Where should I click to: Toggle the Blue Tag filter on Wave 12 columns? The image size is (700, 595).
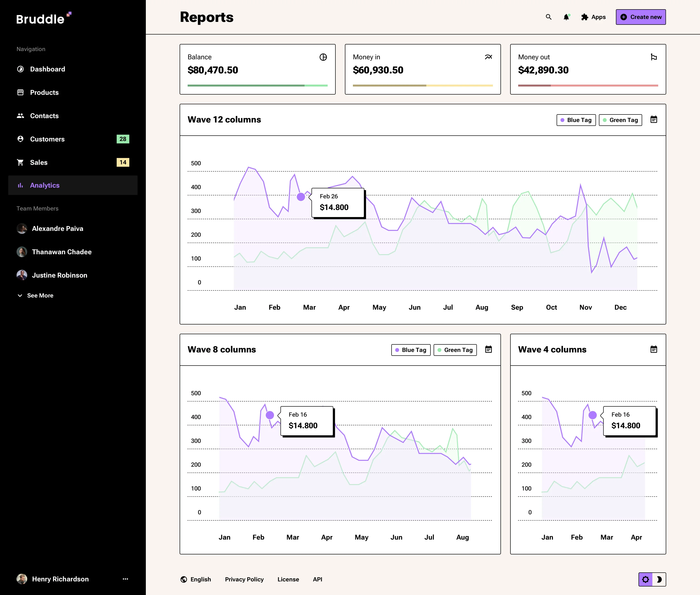coord(576,120)
